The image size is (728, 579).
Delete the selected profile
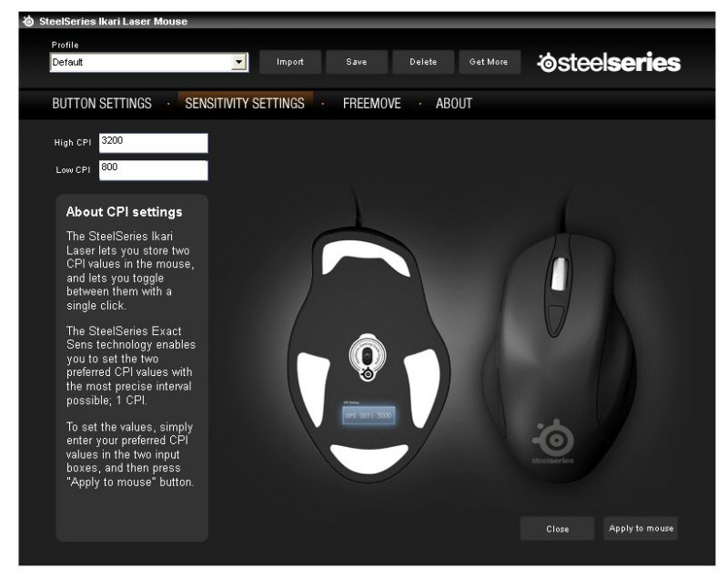(x=423, y=62)
